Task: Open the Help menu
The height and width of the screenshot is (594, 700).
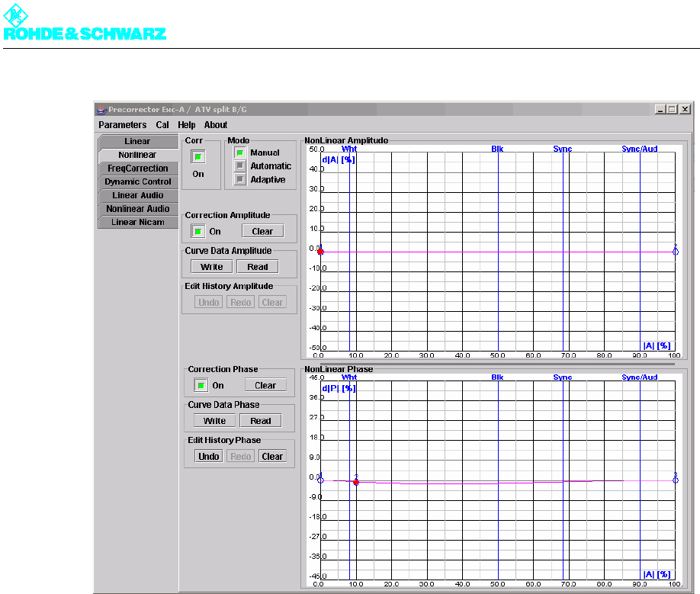Action: (x=186, y=125)
